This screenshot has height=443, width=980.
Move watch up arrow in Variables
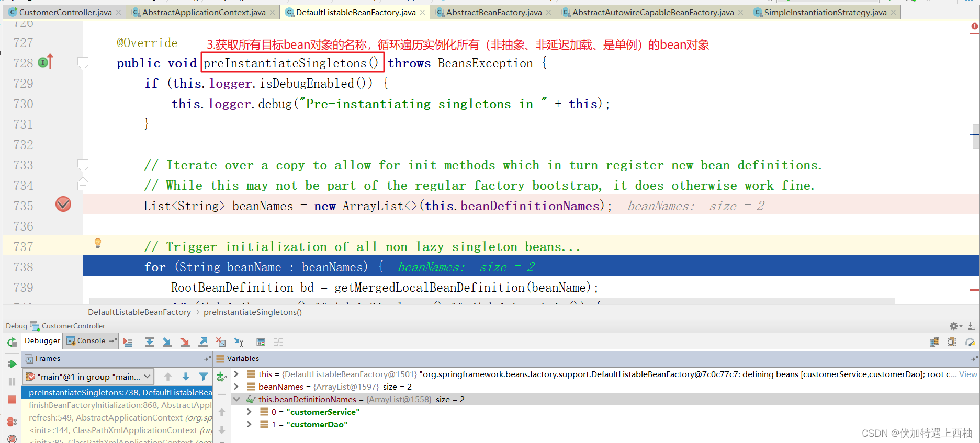222,412
